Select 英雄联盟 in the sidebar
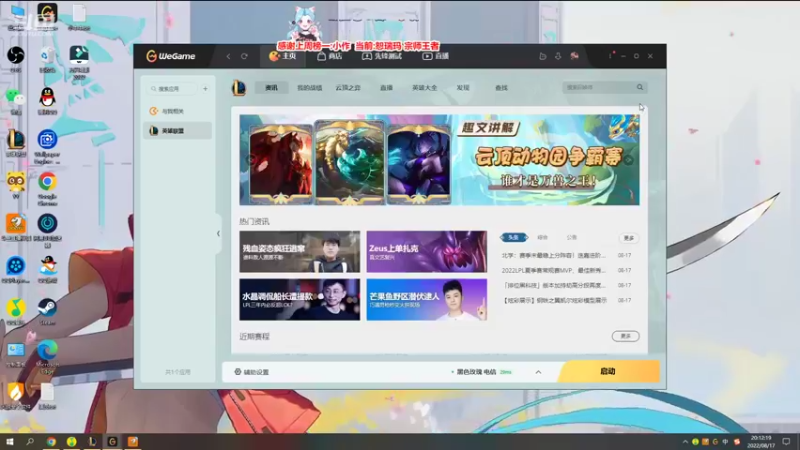 pos(177,131)
